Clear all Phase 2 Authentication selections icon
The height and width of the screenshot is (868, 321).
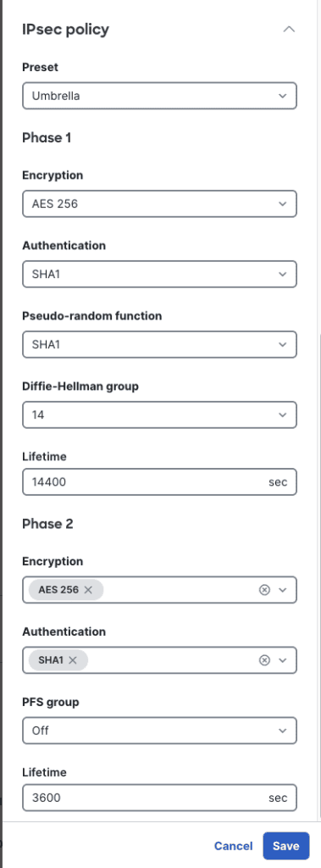(264, 659)
